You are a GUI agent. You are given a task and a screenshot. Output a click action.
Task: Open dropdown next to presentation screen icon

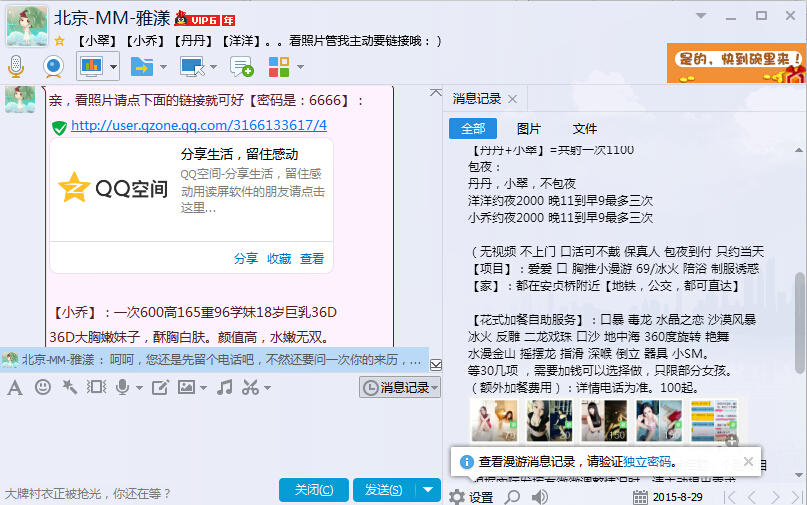point(113,67)
